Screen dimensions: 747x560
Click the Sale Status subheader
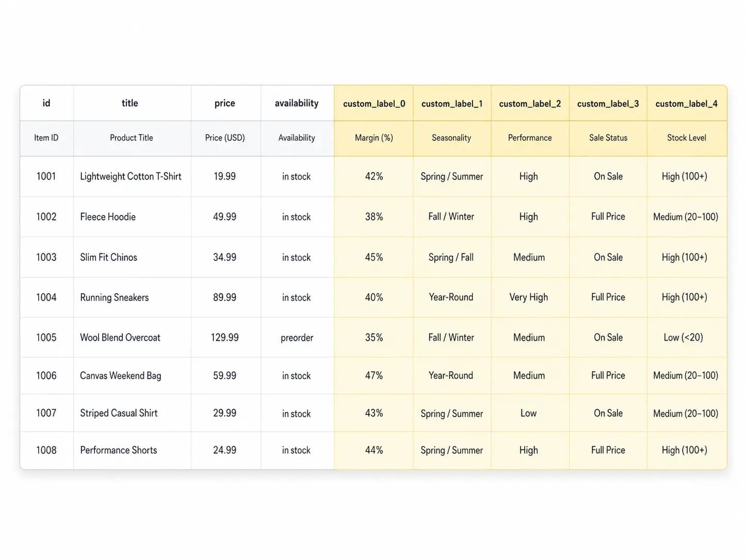click(608, 138)
